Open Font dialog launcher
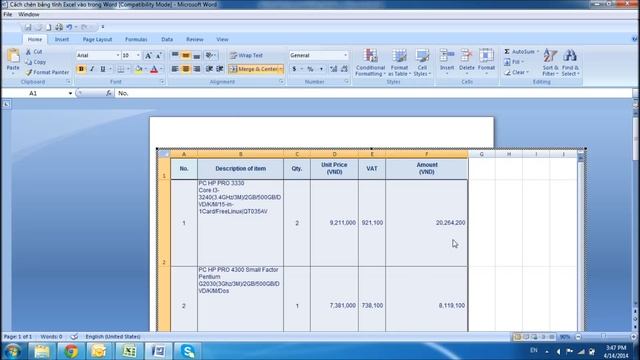This screenshot has height=360, width=640. pyautogui.click(x=162, y=82)
